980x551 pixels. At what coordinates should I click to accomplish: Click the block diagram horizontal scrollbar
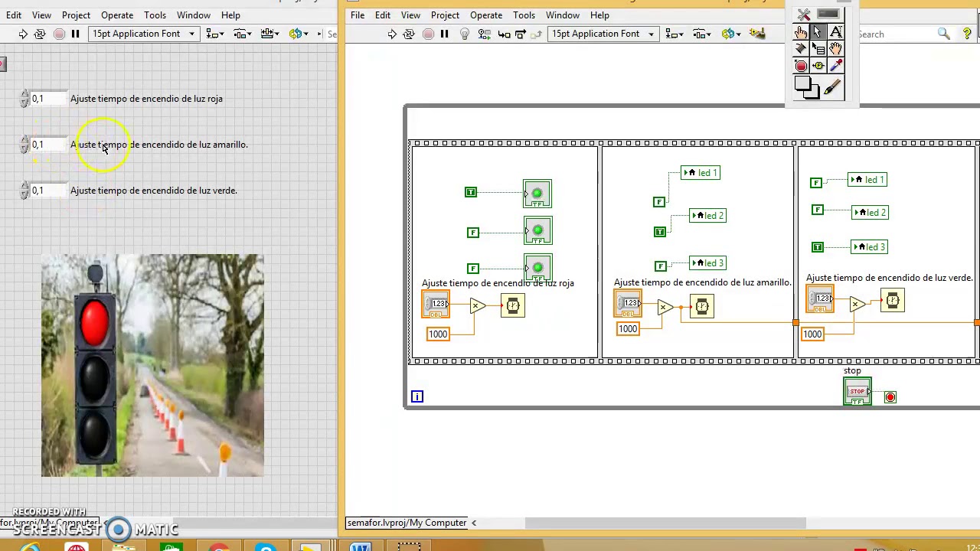click(665, 523)
